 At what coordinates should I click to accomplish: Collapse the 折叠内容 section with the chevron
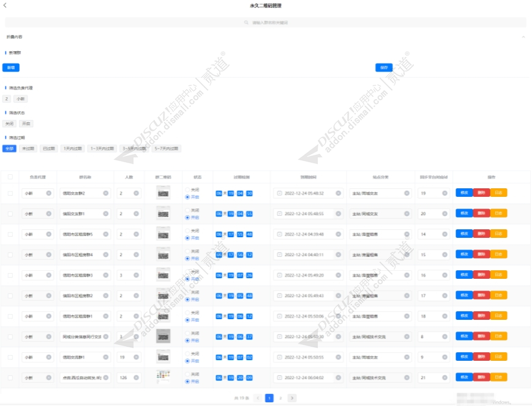pyautogui.click(x=523, y=37)
